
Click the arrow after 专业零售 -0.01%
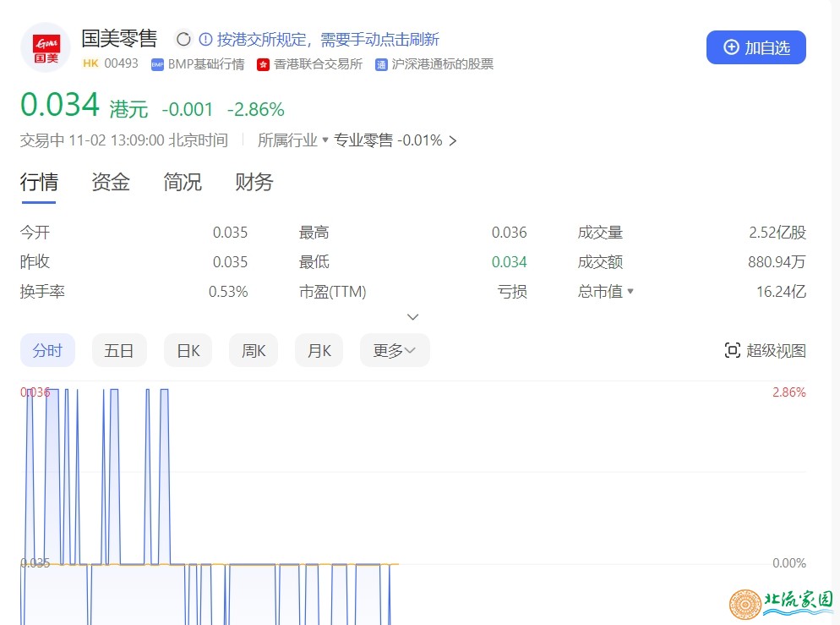click(453, 141)
